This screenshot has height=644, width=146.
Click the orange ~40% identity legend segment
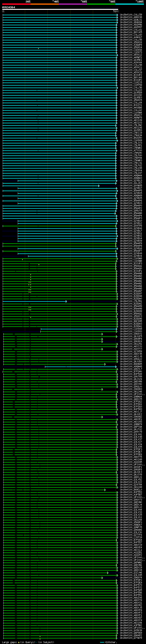(45, 4)
